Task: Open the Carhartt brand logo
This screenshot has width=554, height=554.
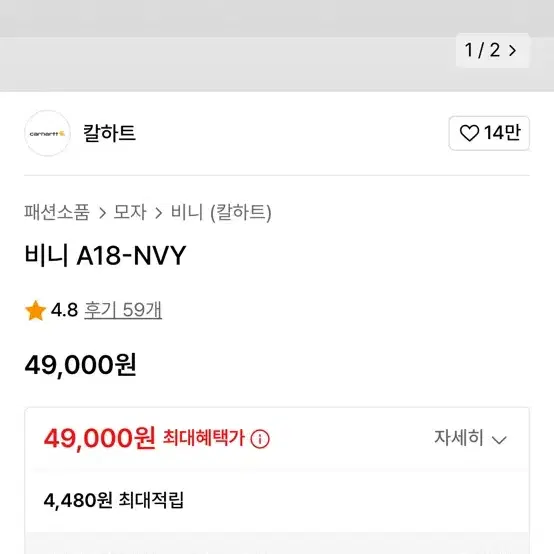Action: (47, 133)
